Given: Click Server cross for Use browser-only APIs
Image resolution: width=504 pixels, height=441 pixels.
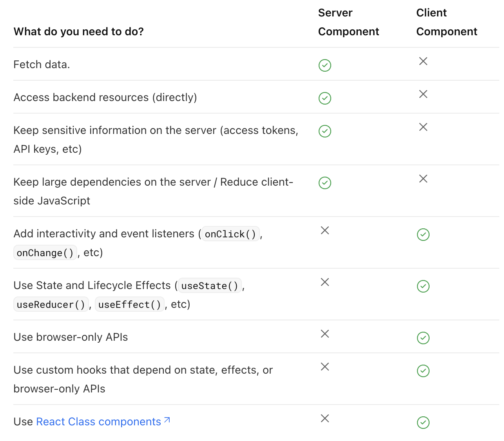Looking at the screenshot, I should tap(325, 334).
